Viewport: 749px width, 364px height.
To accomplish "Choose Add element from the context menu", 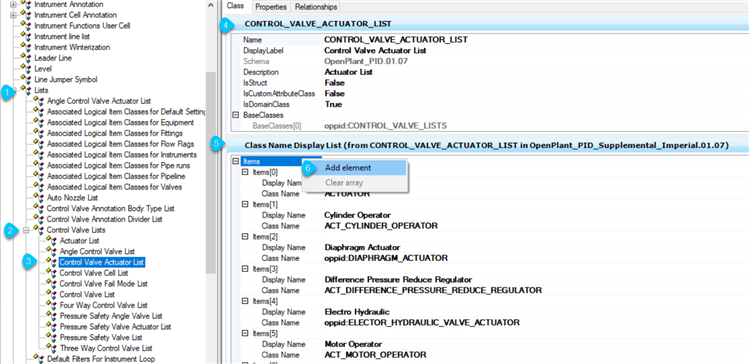I will (x=354, y=168).
